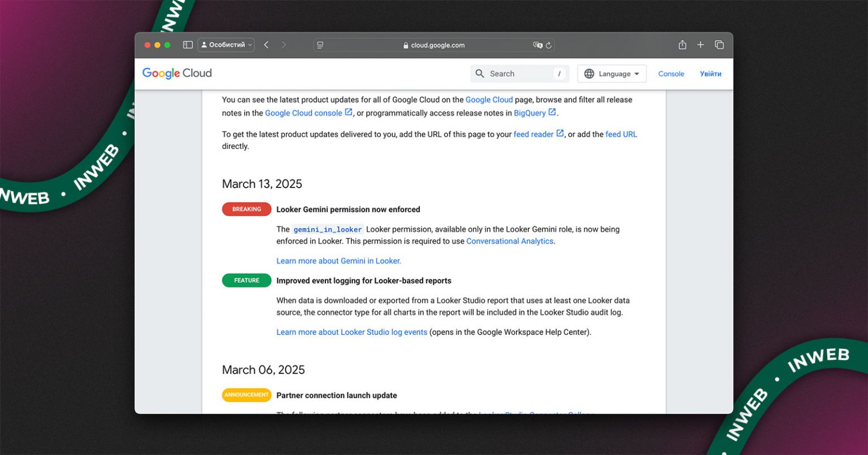Viewport: 868px width, 455px height.
Task: Open Learn more about Looker Studio log events
Action: pyautogui.click(x=351, y=332)
